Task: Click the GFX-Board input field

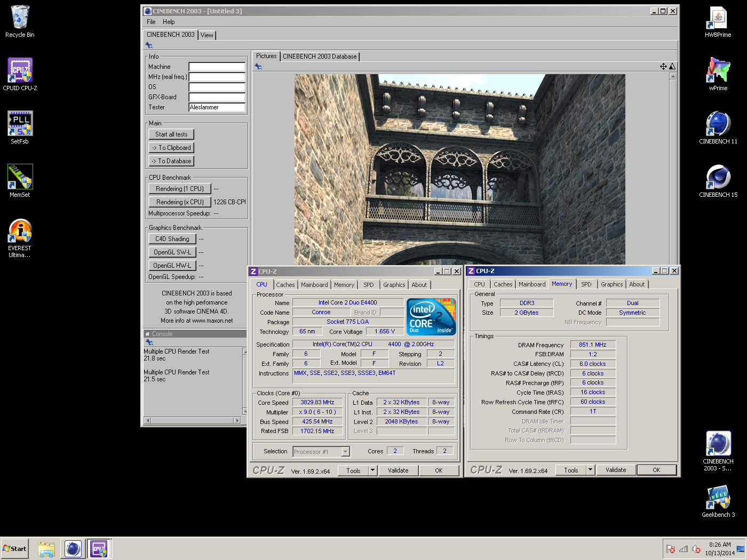Action: (217, 97)
